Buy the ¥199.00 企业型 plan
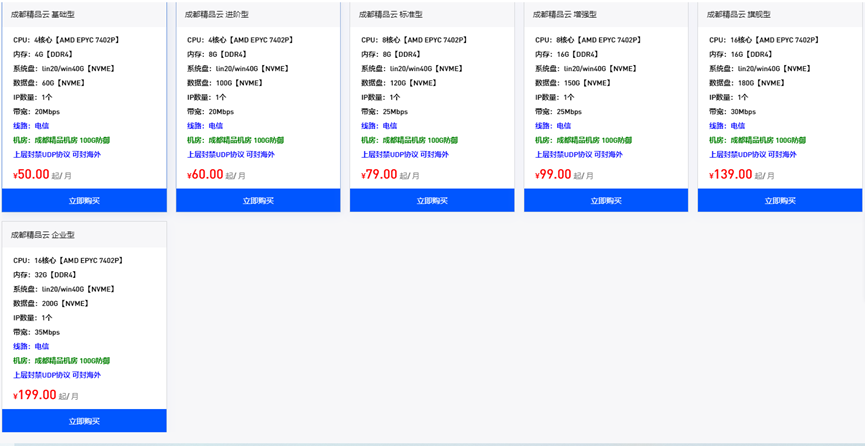 [84, 421]
